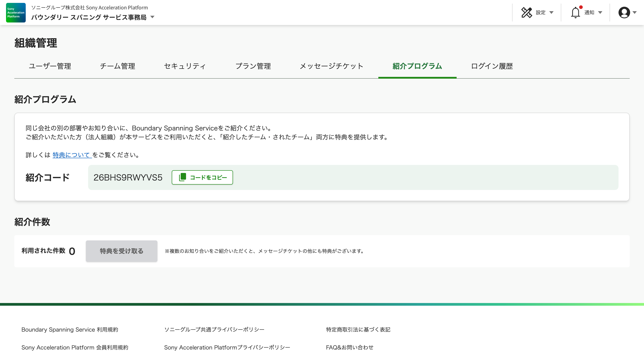The height and width of the screenshot is (362, 644).
Task: Expand the account menu arrow
Action: [635, 13]
